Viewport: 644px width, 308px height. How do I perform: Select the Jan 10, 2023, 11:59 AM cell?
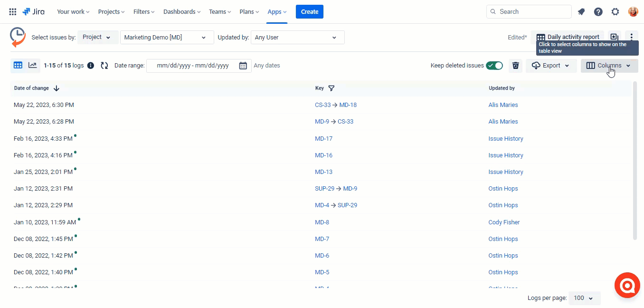point(45,222)
